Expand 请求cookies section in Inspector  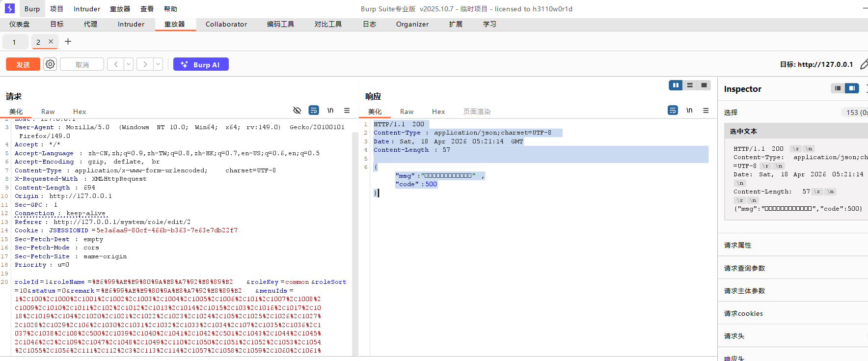click(793, 313)
